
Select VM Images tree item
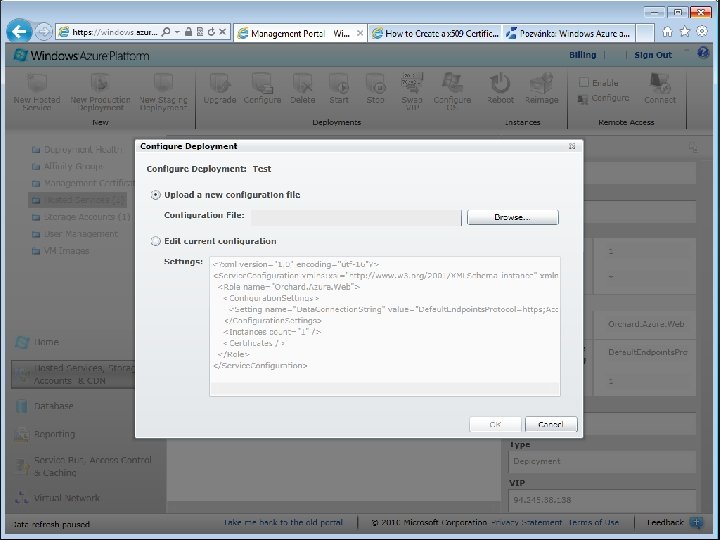pyautogui.click(x=60, y=251)
